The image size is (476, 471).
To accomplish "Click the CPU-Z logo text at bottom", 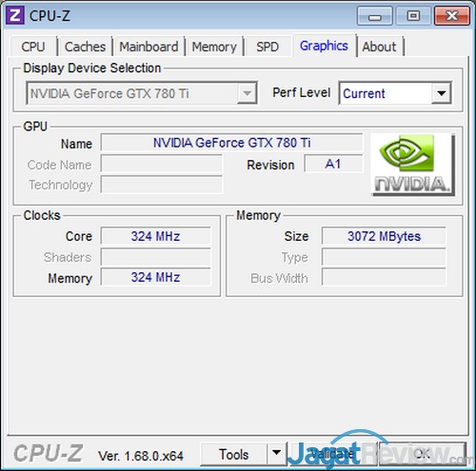I will [x=49, y=453].
